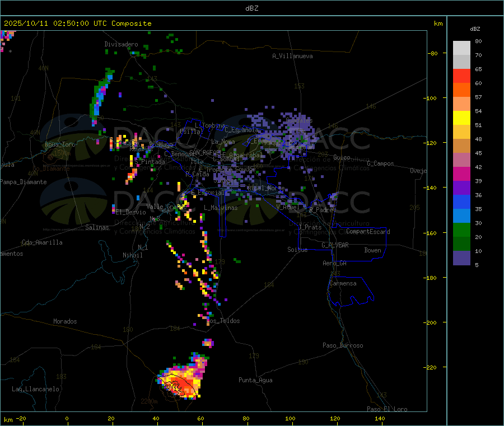
Task: Click the 'Guico' place label
Action: pos(342,157)
